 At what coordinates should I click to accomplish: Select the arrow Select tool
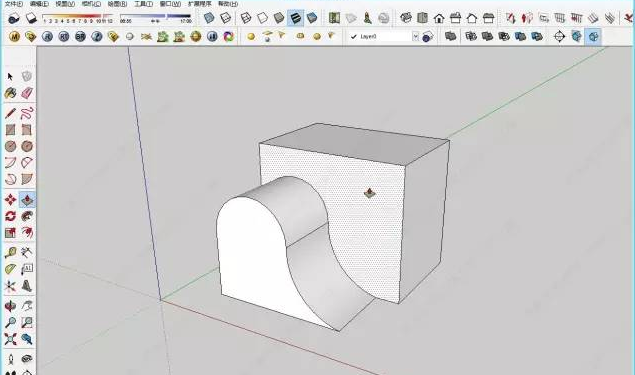click(11, 77)
